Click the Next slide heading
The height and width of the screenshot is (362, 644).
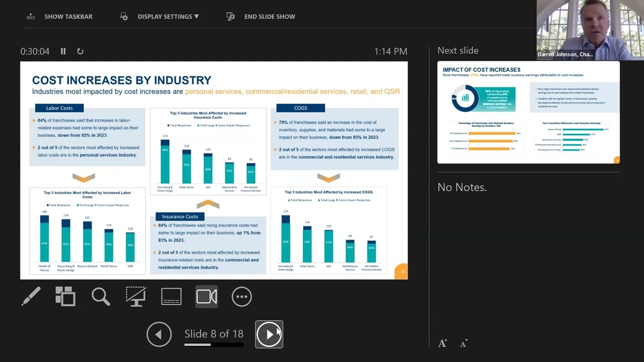click(x=458, y=50)
